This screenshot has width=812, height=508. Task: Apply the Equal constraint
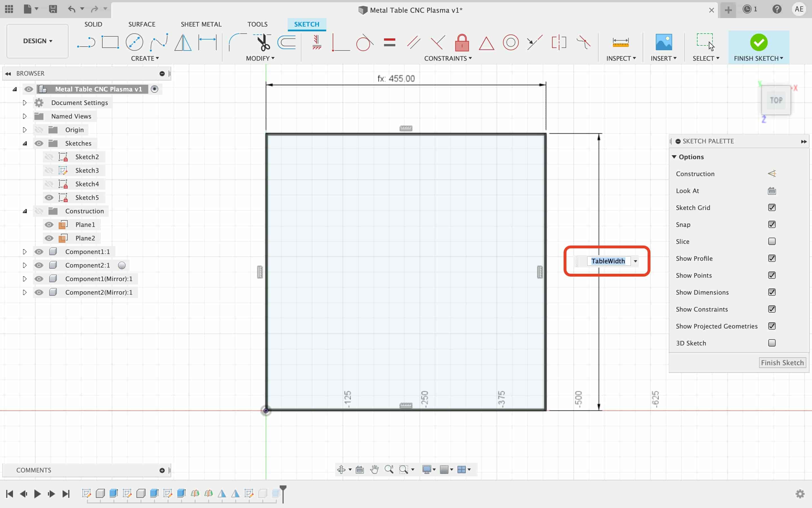click(x=389, y=43)
